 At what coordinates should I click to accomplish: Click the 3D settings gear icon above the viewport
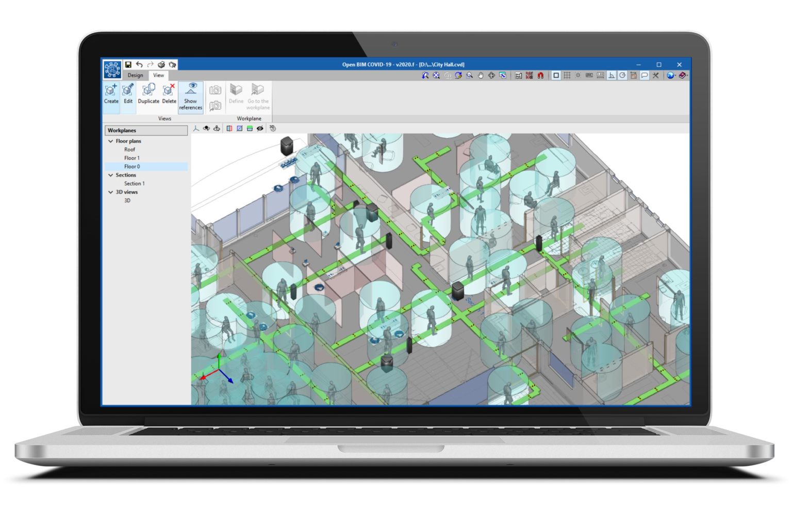click(273, 129)
